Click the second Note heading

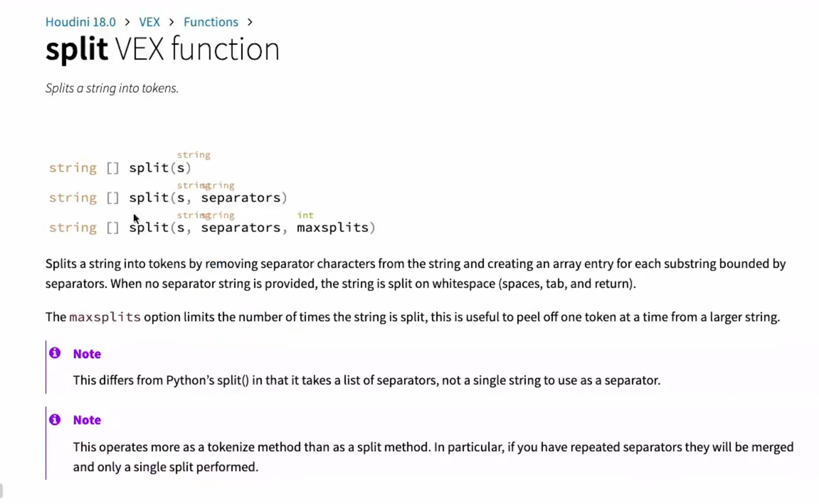[87, 420]
